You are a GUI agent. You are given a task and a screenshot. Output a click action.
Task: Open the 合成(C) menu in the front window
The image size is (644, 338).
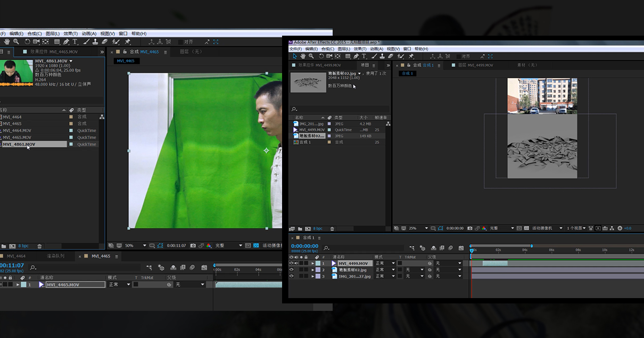click(327, 49)
